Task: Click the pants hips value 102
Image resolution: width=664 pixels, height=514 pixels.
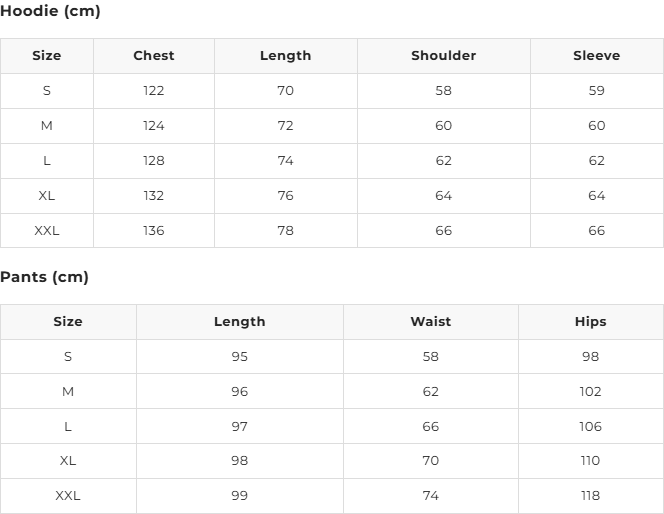Action: pyautogui.click(x=590, y=392)
